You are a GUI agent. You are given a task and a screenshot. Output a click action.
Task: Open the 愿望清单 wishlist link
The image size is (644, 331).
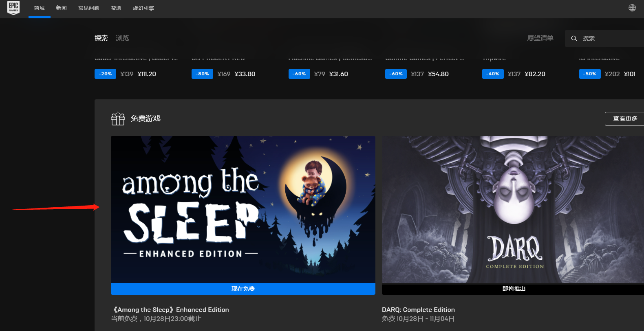(540, 38)
